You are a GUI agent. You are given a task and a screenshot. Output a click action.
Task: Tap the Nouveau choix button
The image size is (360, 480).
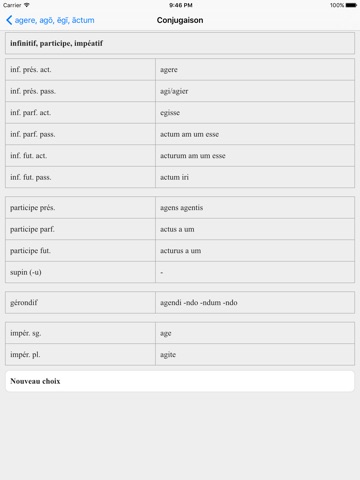pos(180,381)
